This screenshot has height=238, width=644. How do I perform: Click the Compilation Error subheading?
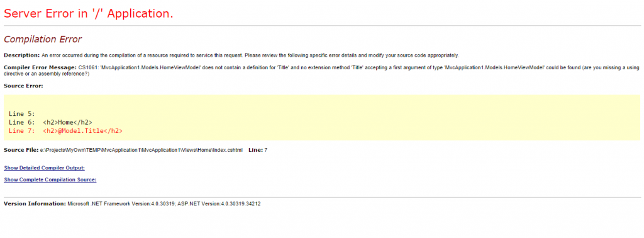click(x=43, y=40)
